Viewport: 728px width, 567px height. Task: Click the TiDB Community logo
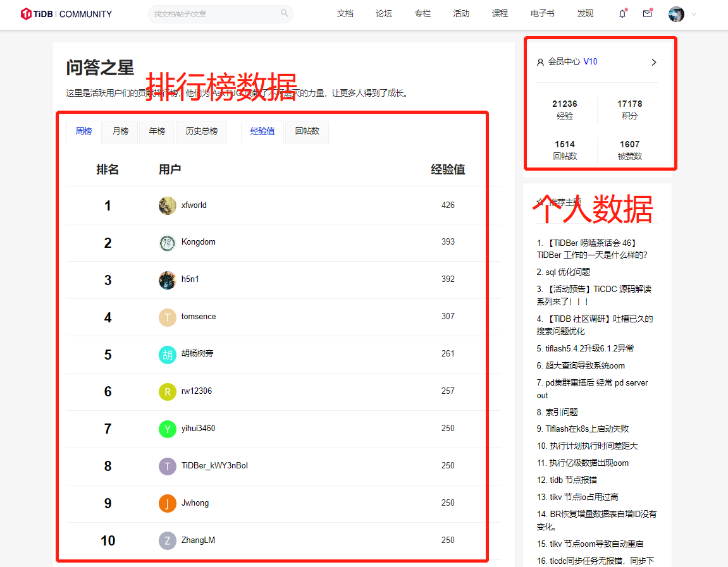66,14
